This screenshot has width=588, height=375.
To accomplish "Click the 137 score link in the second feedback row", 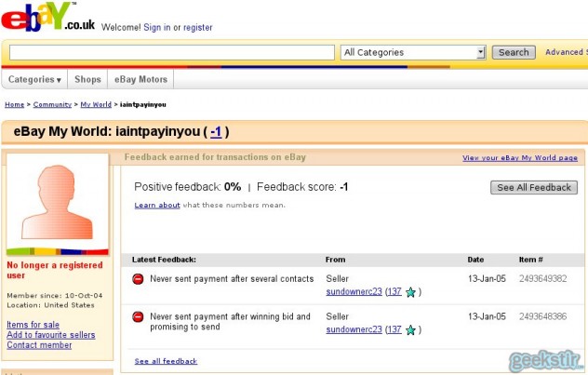I will 394,329.
